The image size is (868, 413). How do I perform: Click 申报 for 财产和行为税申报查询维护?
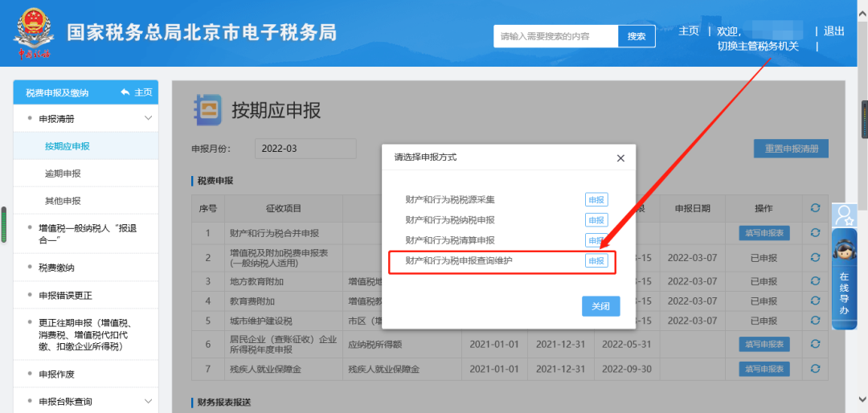tap(596, 261)
